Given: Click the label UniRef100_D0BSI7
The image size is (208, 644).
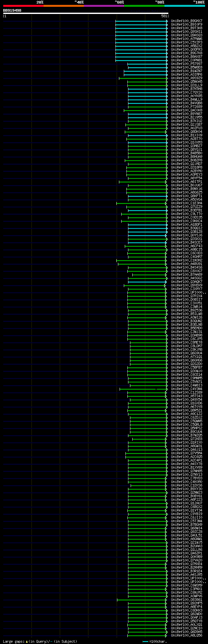Looking at the screenshot, I should point(187,299).
